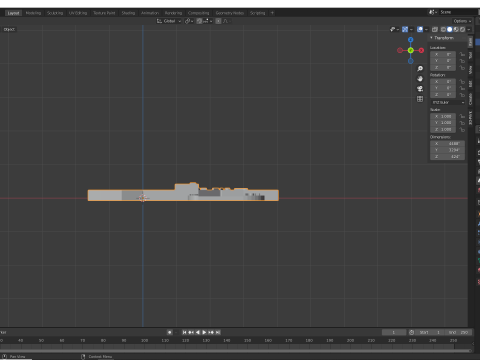Open the Options dropdown in viewport header
The height and width of the screenshot is (360, 480).
(x=462, y=21)
